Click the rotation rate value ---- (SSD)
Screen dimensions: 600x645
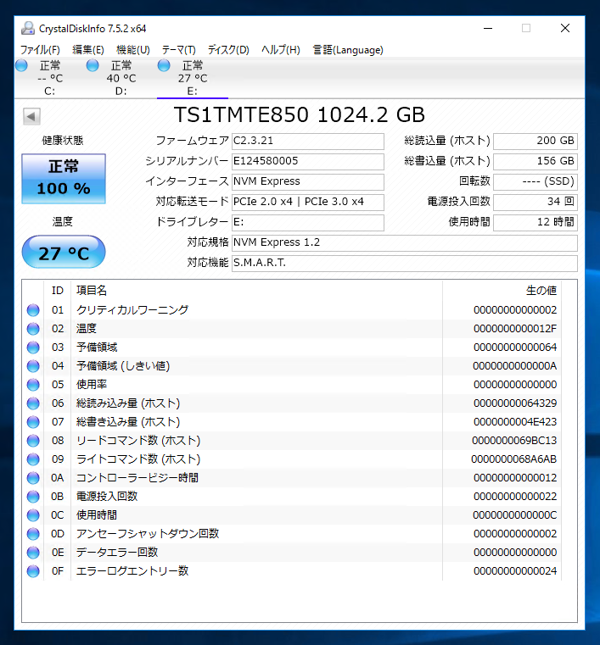point(535,181)
